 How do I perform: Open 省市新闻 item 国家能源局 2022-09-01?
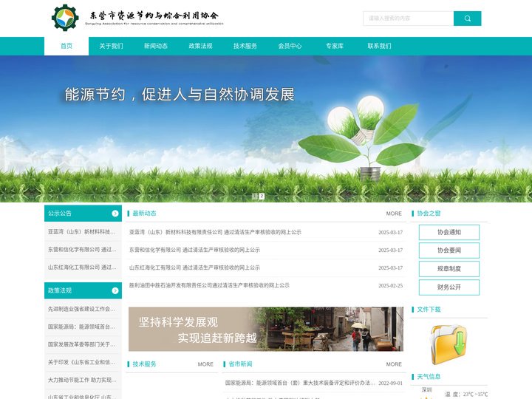(x=300, y=383)
